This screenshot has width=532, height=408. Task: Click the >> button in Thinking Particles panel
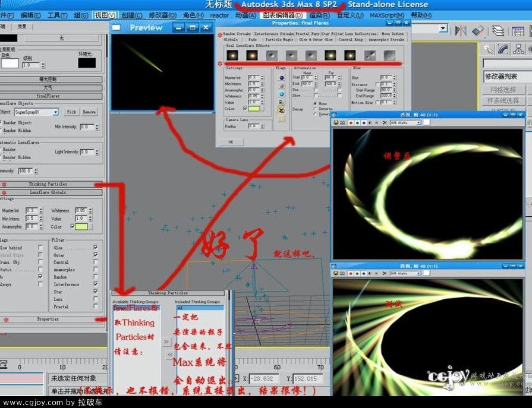[x=166, y=341]
